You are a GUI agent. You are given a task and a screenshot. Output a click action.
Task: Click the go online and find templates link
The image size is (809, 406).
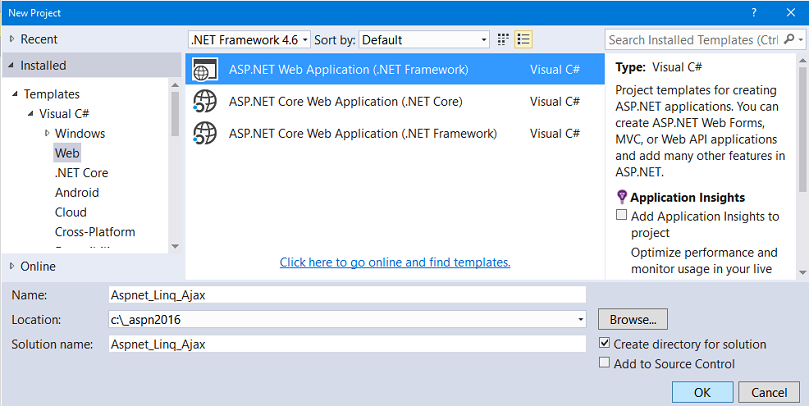pos(395,262)
